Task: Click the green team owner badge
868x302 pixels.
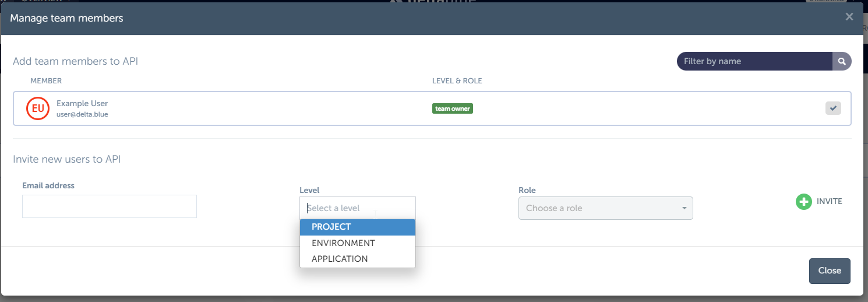Action: tap(452, 108)
